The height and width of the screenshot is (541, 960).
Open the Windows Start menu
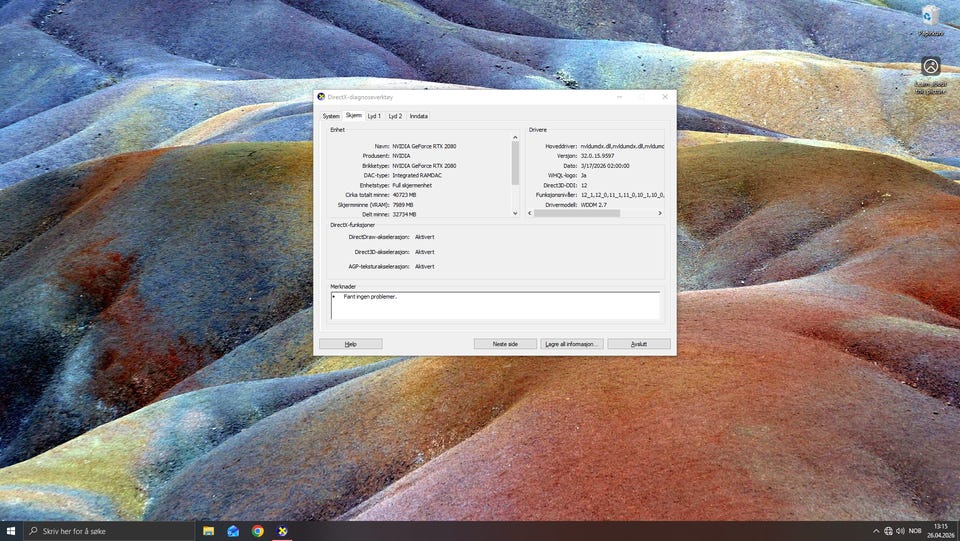pos(10,531)
